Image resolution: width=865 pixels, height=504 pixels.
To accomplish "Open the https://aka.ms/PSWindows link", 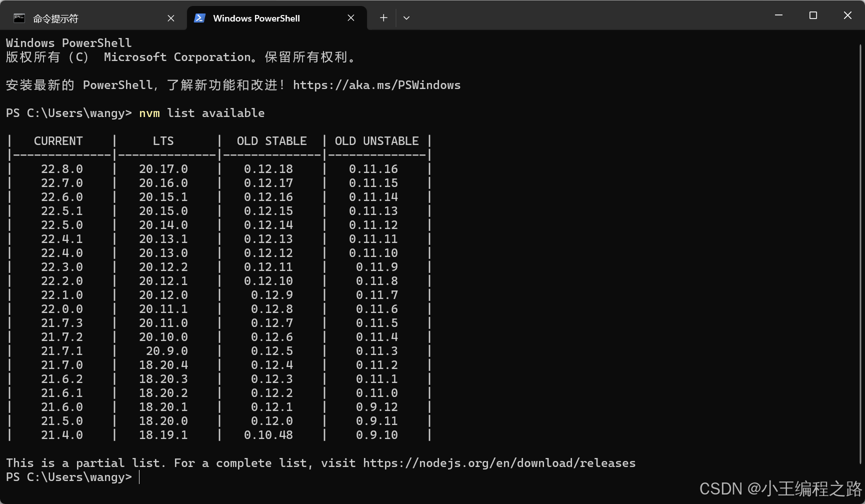I will click(376, 85).
